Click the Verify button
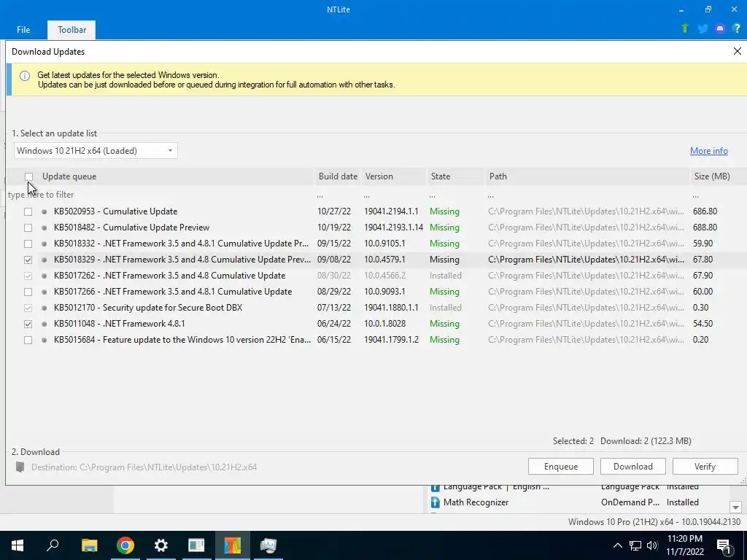Screen dimensions: 747x560 [x=705, y=467]
